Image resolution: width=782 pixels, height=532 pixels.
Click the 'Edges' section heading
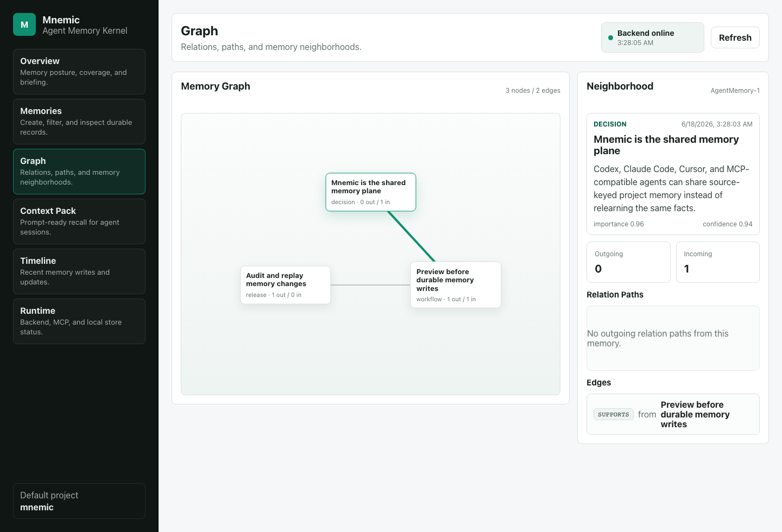pyautogui.click(x=598, y=383)
